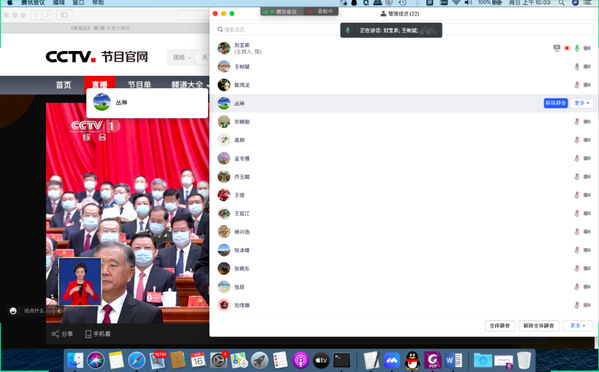Expand 更多 dropdown in the highlighted member row
Viewport: 599px width, 372px height.
(581, 103)
